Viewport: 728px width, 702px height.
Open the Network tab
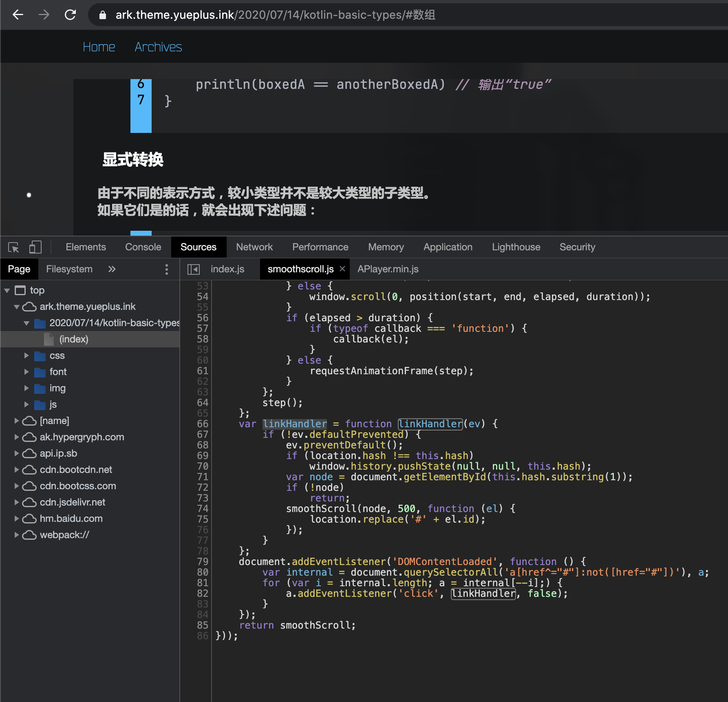point(254,247)
